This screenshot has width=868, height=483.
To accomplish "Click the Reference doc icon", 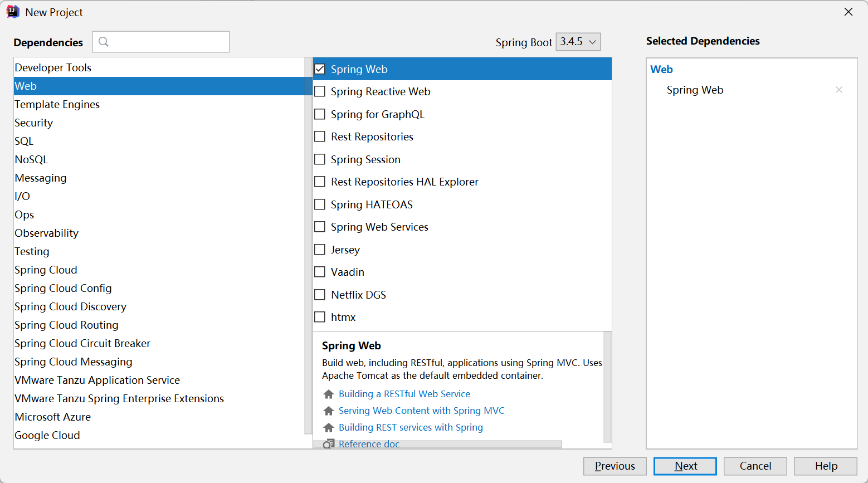I will 329,444.
